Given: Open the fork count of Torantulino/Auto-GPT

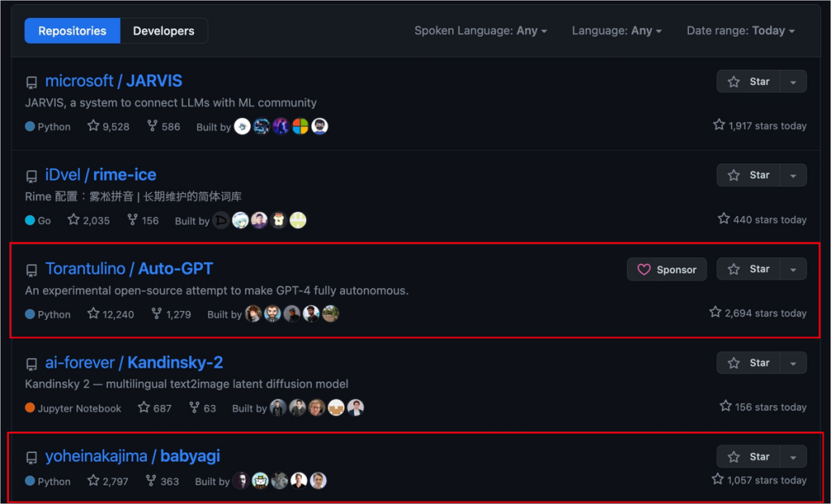Looking at the screenshot, I should click(170, 314).
